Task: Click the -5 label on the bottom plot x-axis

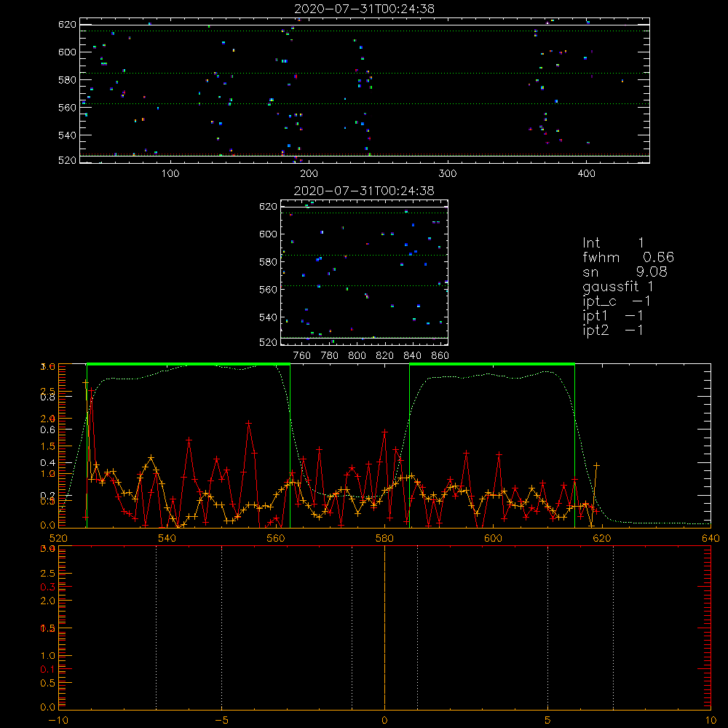Action: pyautogui.click(x=221, y=720)
